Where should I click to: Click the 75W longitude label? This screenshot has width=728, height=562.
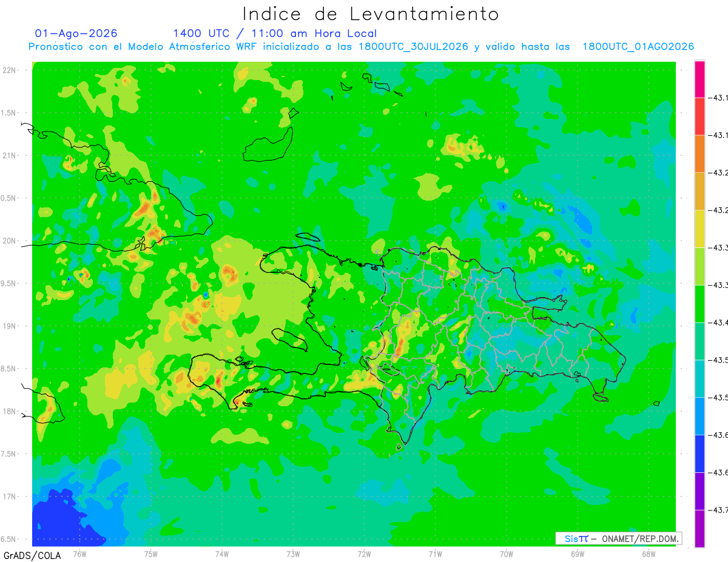click(151, 554)
